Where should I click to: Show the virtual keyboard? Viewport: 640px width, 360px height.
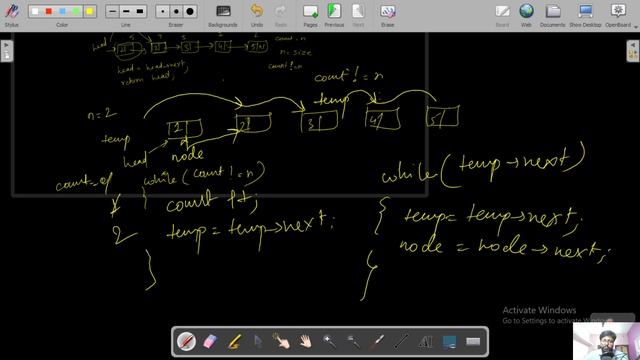click(473, 341)
